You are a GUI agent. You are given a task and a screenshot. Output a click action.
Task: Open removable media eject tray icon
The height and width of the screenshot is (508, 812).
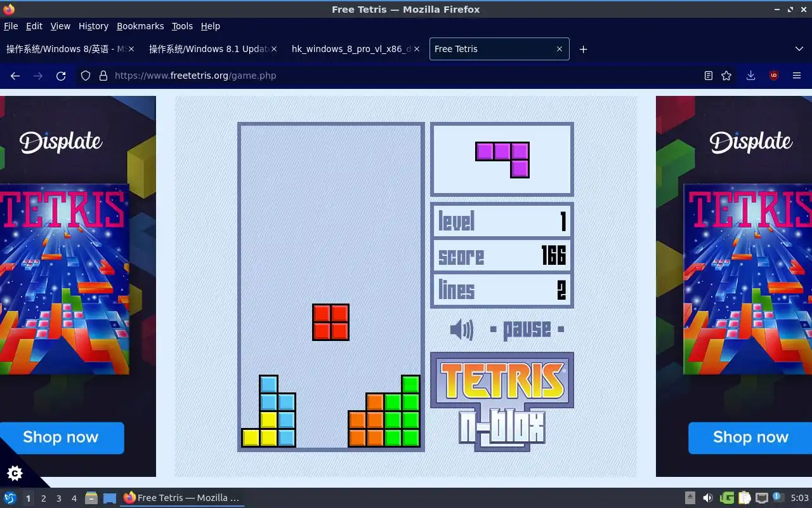click(690, 498)
